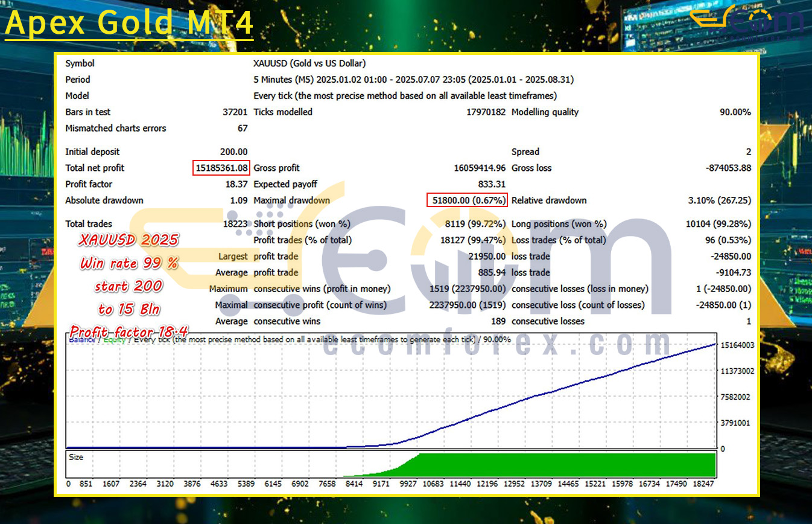Click the "Model" row label
The image size is (812, 524).
[77, 96]
